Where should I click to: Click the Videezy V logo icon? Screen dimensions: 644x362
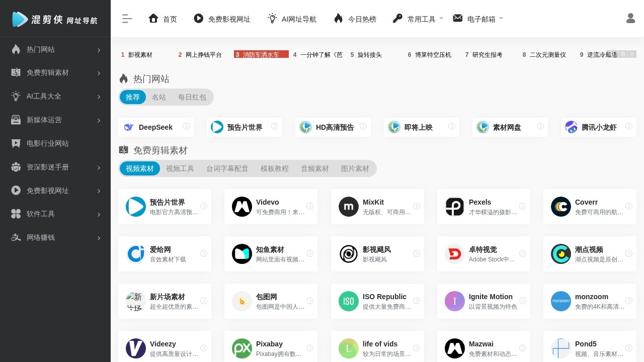coord(136,348)
